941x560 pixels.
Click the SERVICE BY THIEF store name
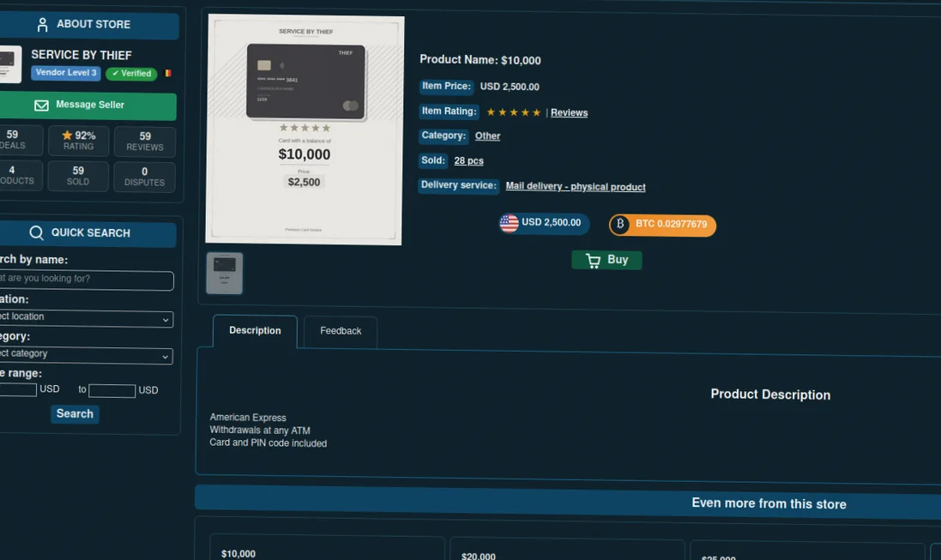81,55
